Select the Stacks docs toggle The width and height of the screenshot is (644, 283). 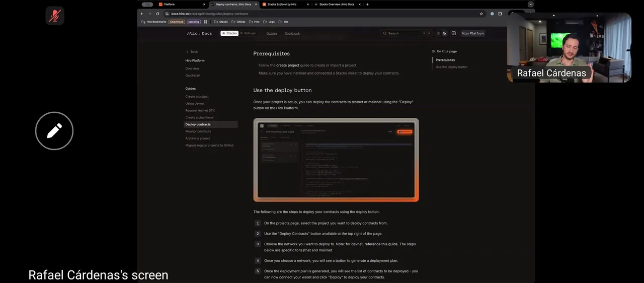(x=229, y=33)
